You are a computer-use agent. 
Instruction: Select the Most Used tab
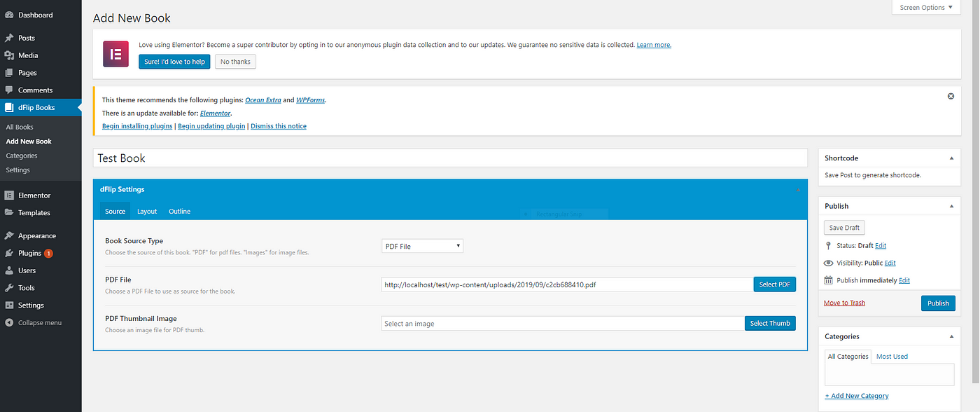tap(892, 357)
